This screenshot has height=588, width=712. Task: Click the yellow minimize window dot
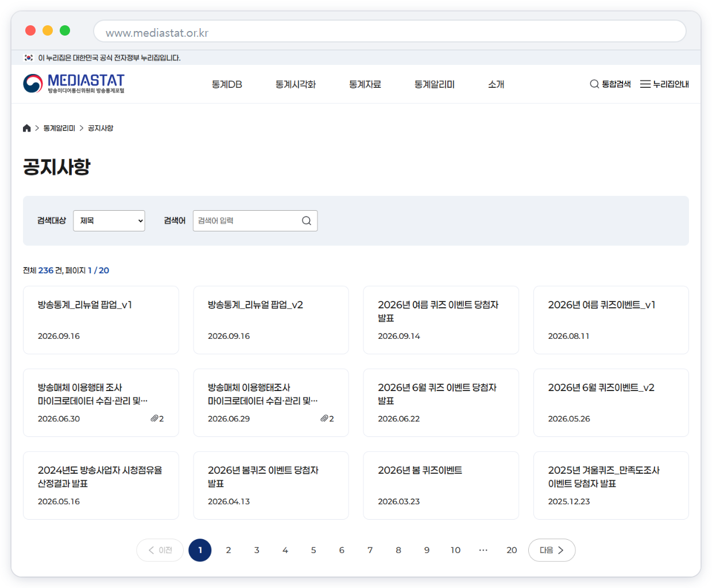tap(48, 30)
